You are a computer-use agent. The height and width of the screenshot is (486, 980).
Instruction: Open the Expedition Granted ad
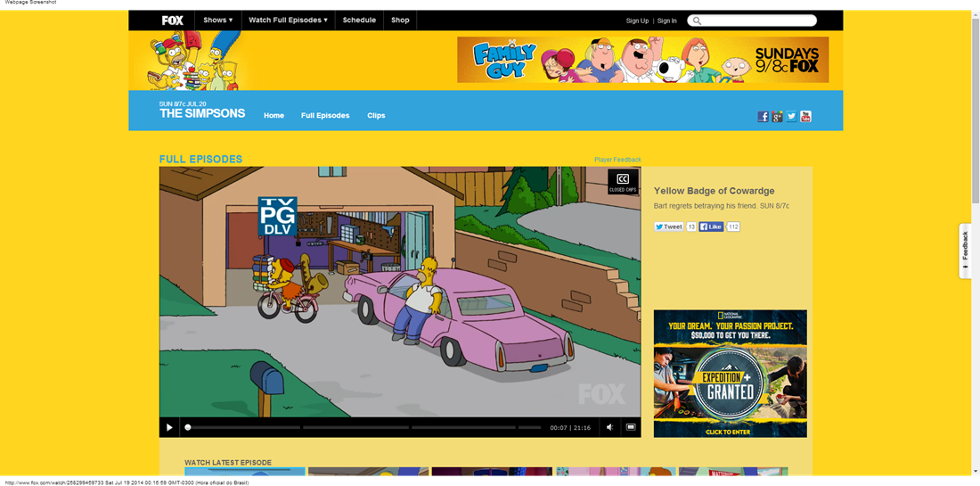[x=730, y=374]
